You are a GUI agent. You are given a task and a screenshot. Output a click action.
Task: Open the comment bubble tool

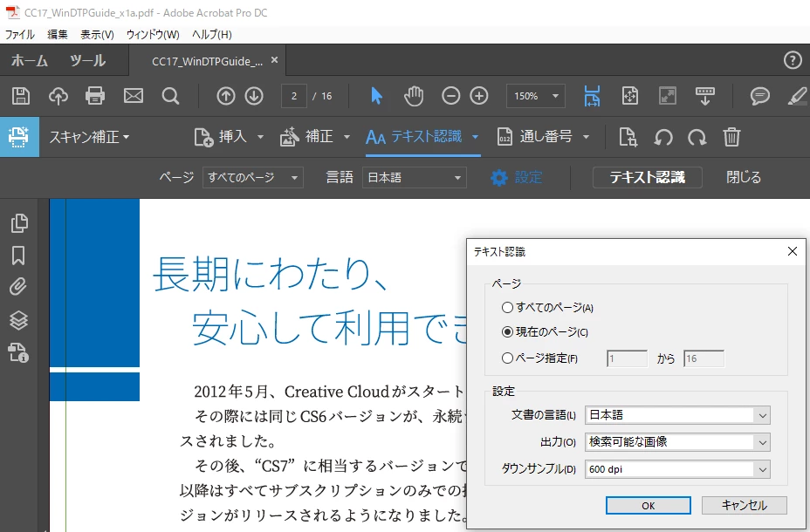click(x=760, y=96)
